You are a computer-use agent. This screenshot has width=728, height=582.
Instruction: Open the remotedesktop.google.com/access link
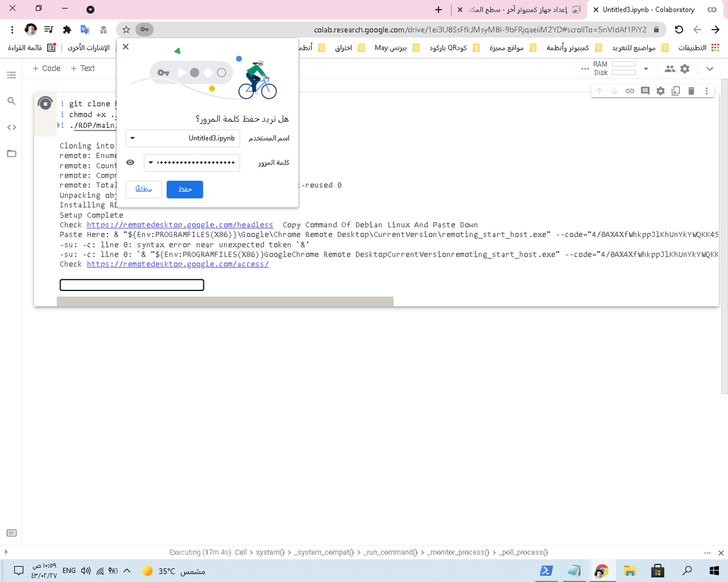tap(178, 264)
